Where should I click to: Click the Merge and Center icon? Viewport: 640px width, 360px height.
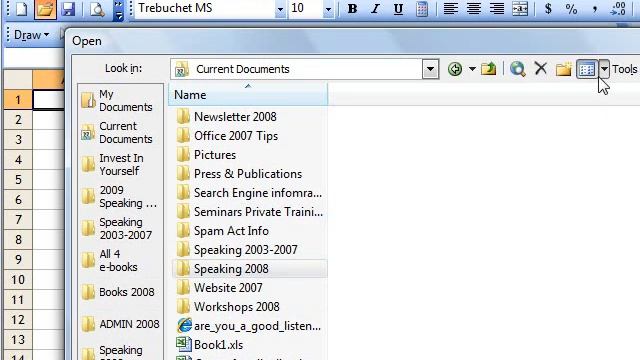click(x=520, y=9)
